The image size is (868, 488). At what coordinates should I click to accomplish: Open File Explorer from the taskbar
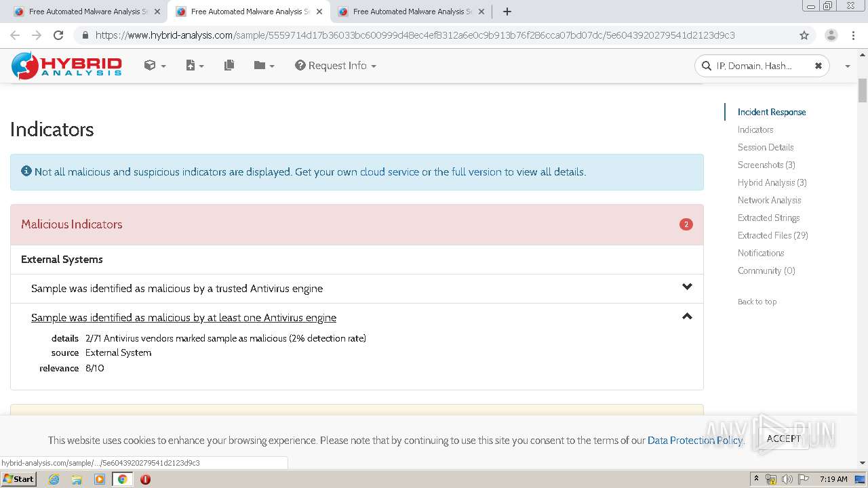coord(77,479)
